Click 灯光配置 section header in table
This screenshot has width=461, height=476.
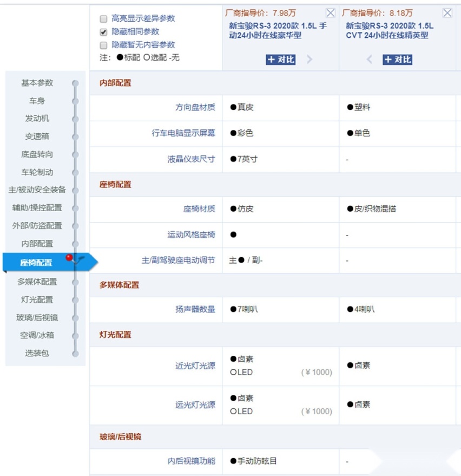click(115, 335)
